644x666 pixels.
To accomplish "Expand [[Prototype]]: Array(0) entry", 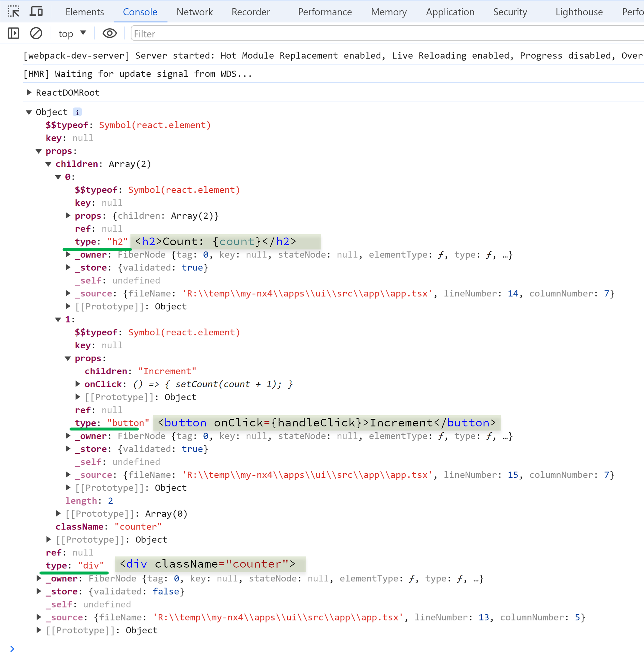I will pyautogui.click(x=58, y=513).
